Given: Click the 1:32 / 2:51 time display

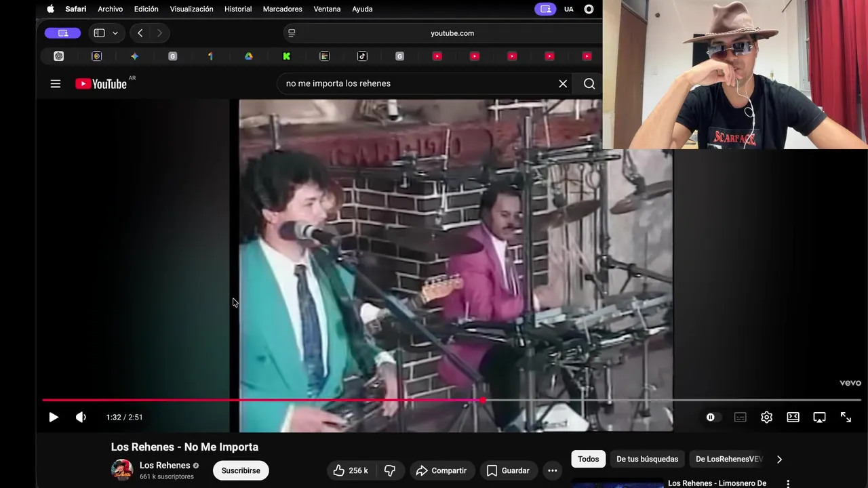Looking at the screenshot, I should (x=125, y=417).
